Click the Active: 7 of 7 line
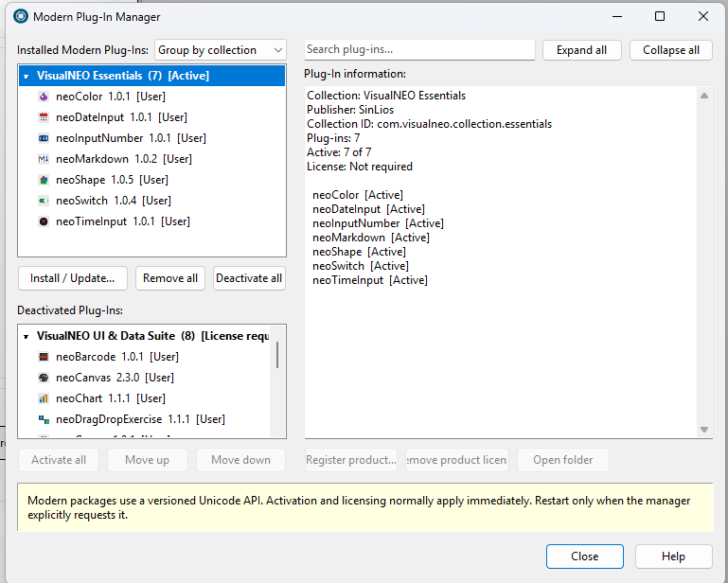Screen dimensions: 728x583 click(339, 152)
